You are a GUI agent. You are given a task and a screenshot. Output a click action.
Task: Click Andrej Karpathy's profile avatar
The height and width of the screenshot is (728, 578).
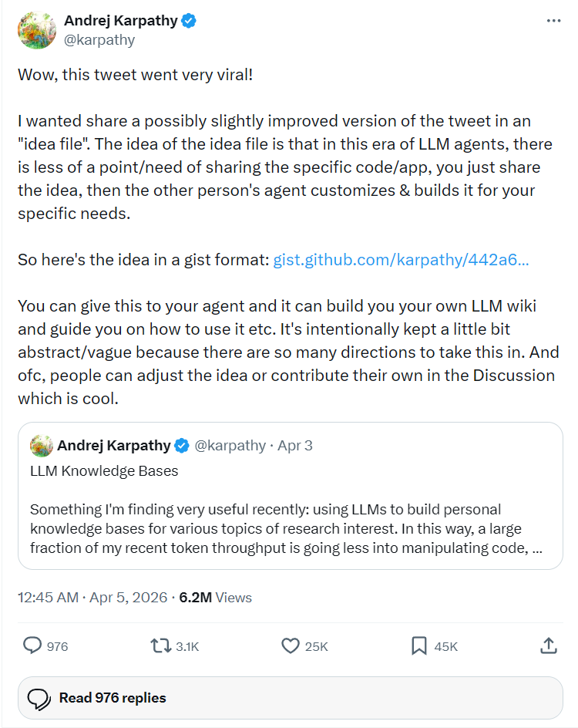[36, 31]
